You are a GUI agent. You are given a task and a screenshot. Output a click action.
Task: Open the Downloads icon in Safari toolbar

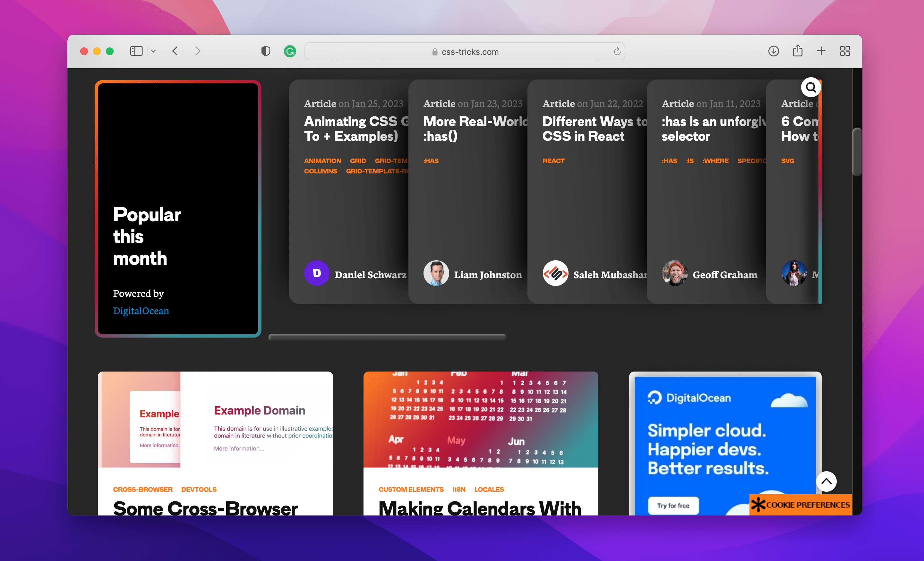click(774, 51)
